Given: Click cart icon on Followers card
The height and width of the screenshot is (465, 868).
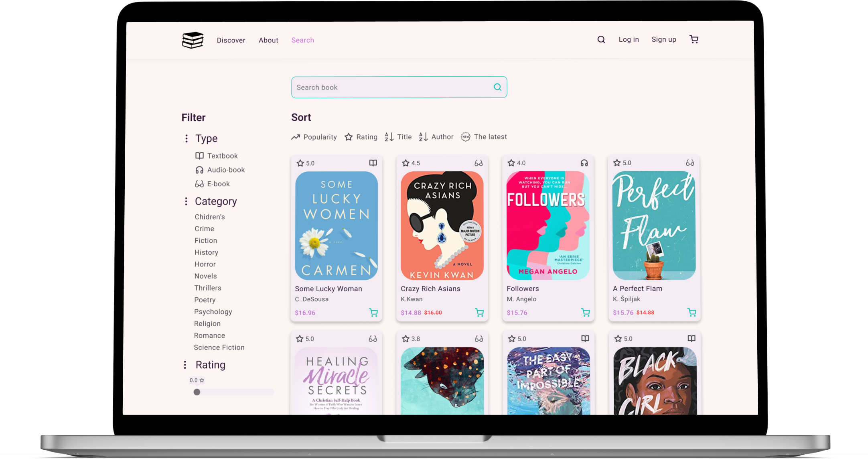Looking at the screenshot, I should [585, 313].
